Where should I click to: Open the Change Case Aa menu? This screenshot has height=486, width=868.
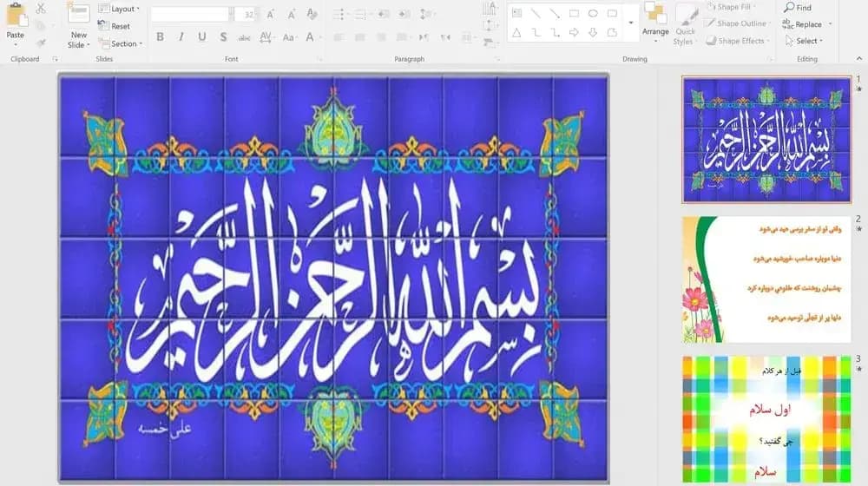[x=288, y=37]
